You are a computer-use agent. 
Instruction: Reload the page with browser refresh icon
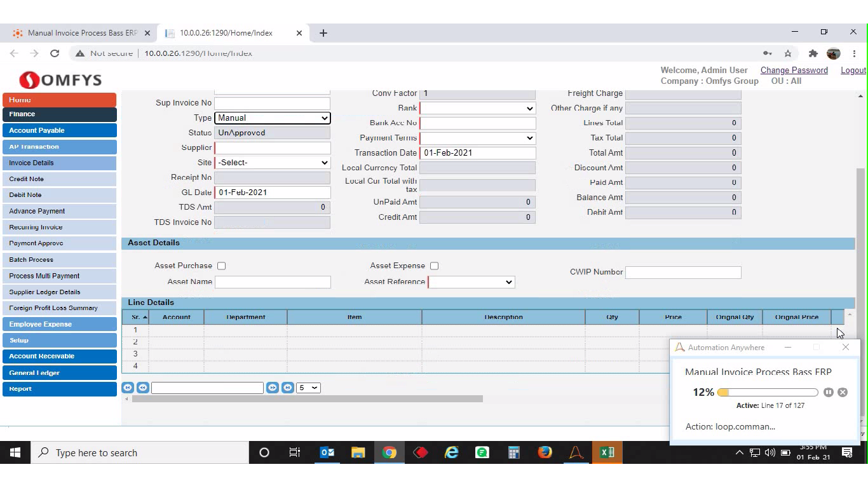point(55,53)
